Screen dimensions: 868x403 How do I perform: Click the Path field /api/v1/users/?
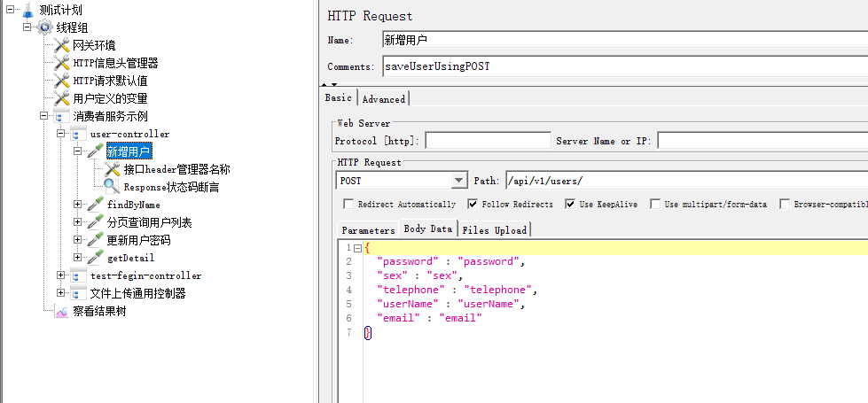686,181
